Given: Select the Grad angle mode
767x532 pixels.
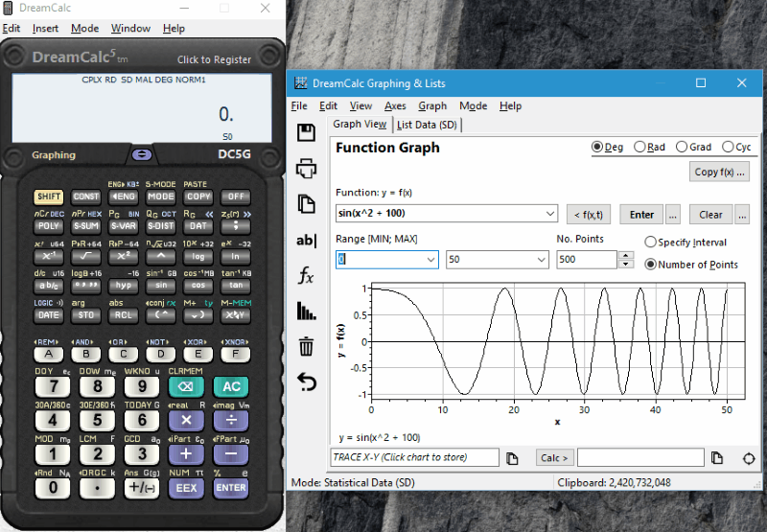Looking at the screenshot, I should click(x=693, y=148).
